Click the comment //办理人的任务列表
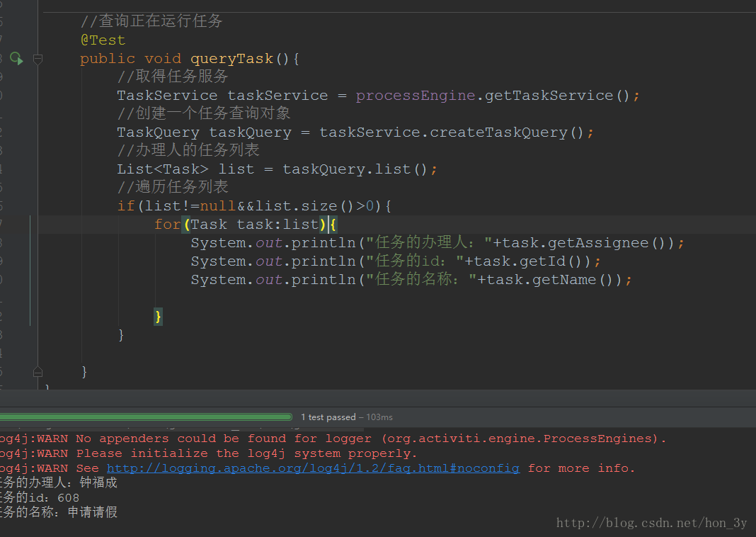The width and height of the screenshot is (756, 537). coord(188,150)
